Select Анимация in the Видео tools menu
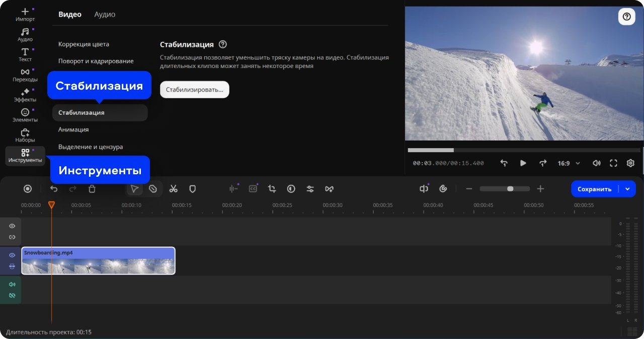Image resolution: width=644 pixels, height=339 pixels. coord(73,129)
